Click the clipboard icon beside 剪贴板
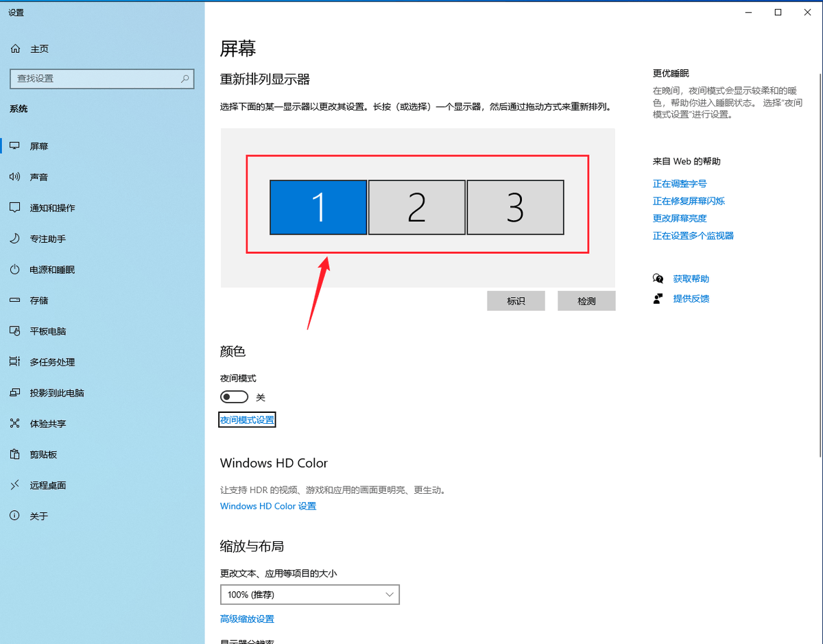This screenshot has width=823, height=644. (x=15, y=454)
